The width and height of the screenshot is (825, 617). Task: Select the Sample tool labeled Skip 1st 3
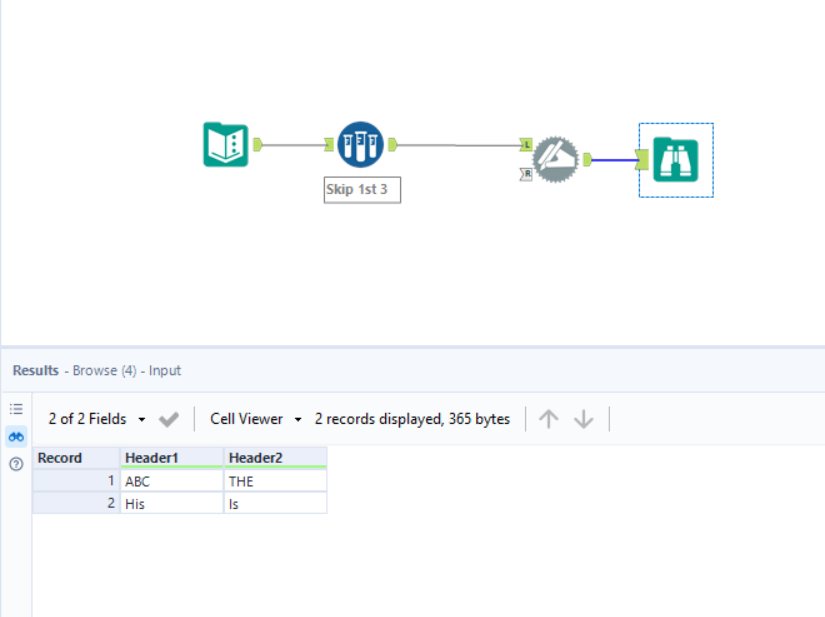(360, 143)
